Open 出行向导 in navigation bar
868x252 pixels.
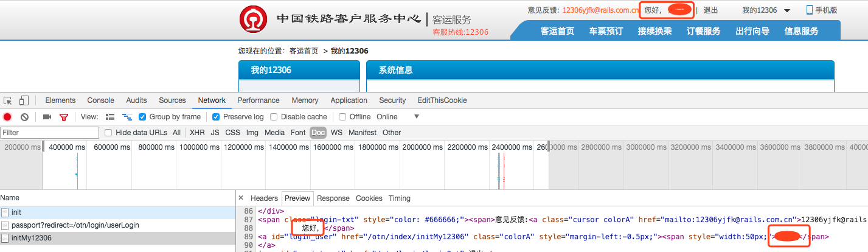(x=752, y=31)
